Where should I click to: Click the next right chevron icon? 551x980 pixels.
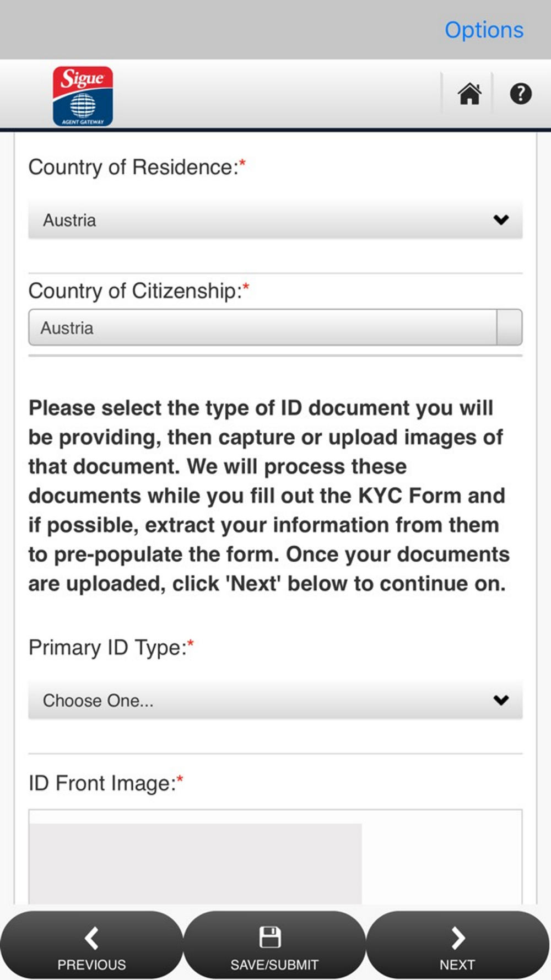coord(458,938)
